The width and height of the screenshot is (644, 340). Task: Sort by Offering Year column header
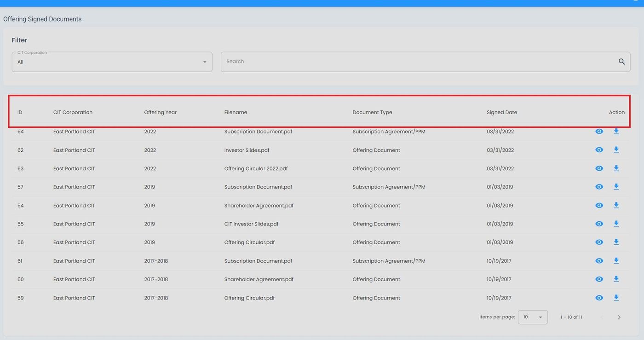tap(160, 112)
